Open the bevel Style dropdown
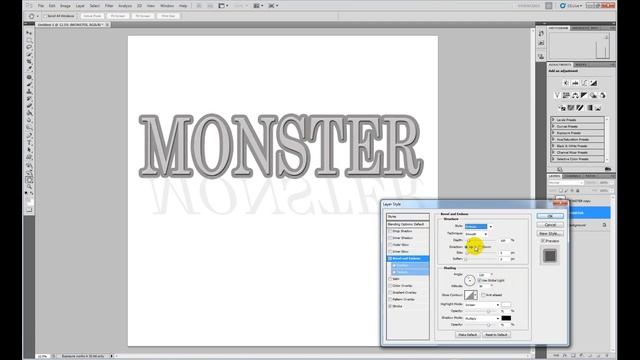Image resolution: width=640 pixels, height=360 pixels. click(x=478, y=226)
